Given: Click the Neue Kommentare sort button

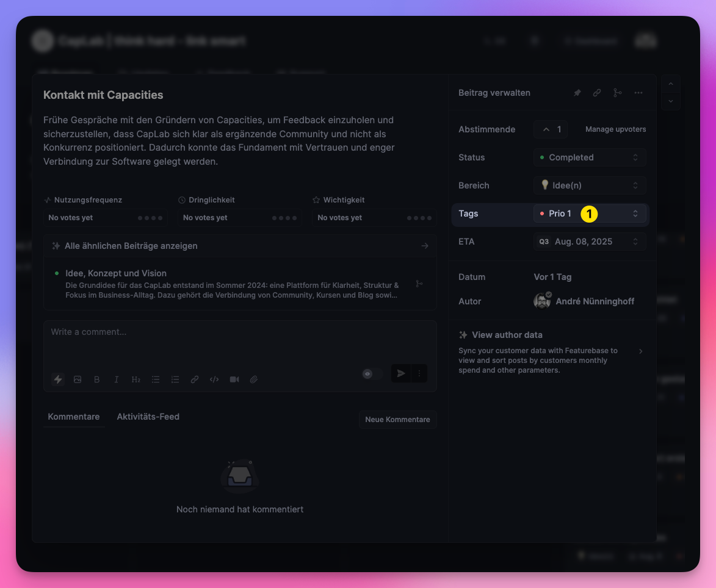Looking at the screenshot, I should (397, 420).
